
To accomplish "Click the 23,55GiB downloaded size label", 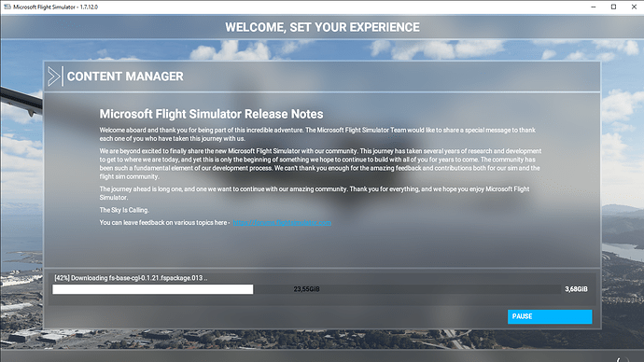I will click(306, 289).
